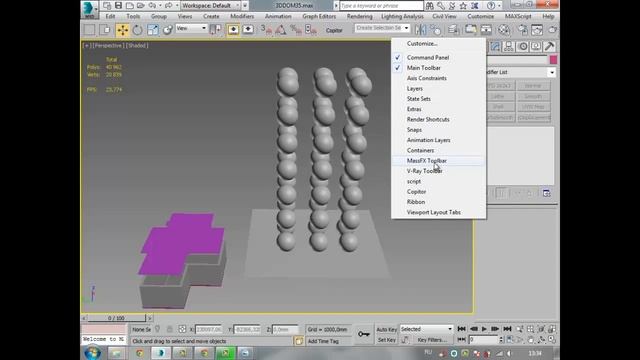Expand the Modifier List dropdown
The image size is (640, 360).
click(551, 73)
